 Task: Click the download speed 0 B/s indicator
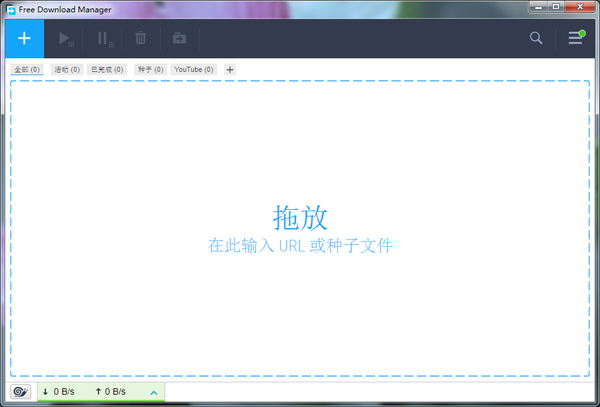point(59,392)
